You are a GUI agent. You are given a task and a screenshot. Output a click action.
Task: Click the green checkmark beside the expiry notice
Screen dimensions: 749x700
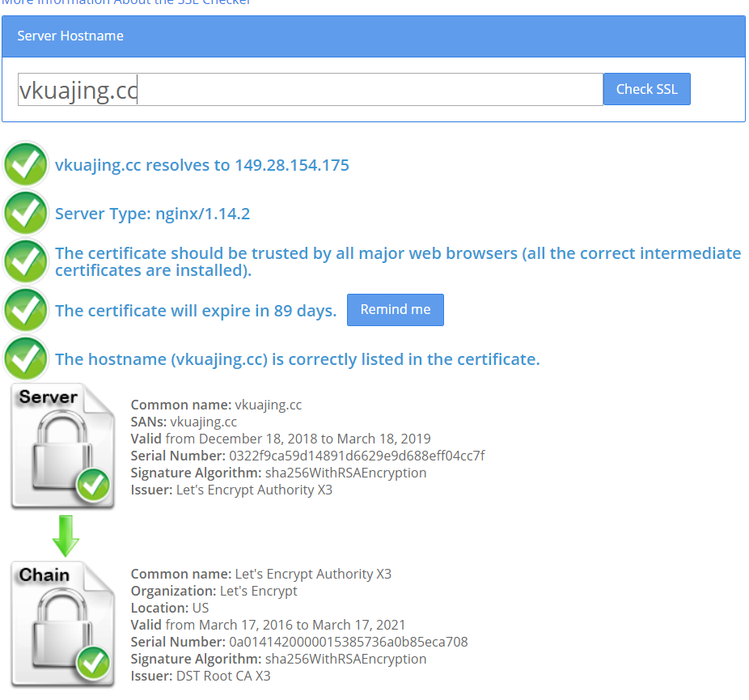tap(26, 310)
